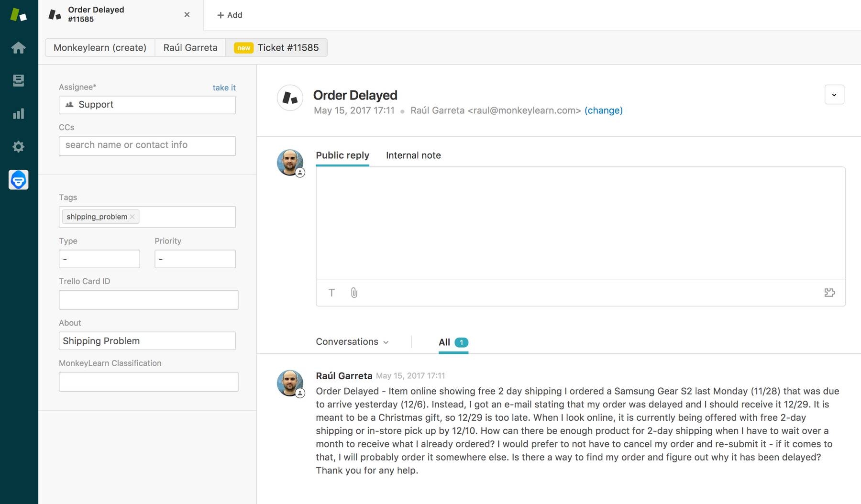Click the (change) requester link
The width and height of the screenshot is (861, 504).
[604, 110]
